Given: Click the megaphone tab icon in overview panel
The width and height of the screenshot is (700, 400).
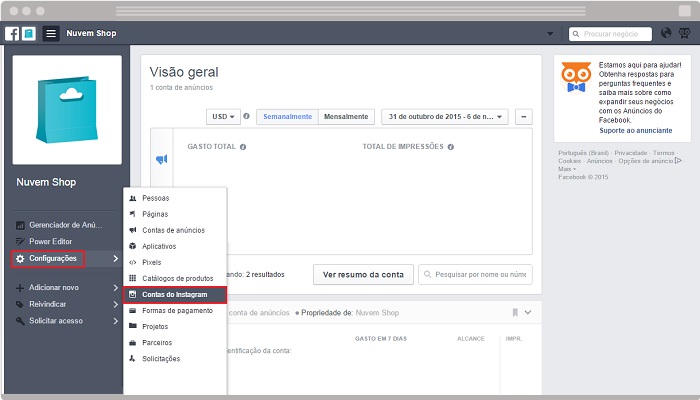Looking at the screenshot, I should click(162, 159).
